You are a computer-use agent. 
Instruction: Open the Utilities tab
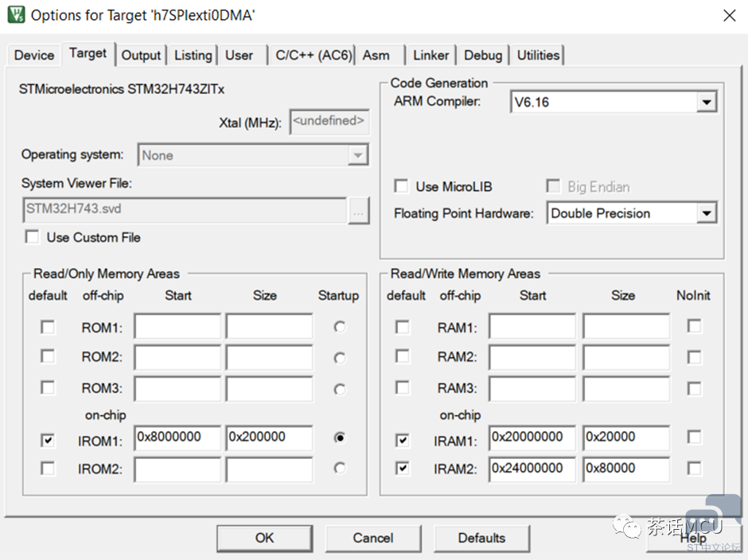[x=538, y=56]
